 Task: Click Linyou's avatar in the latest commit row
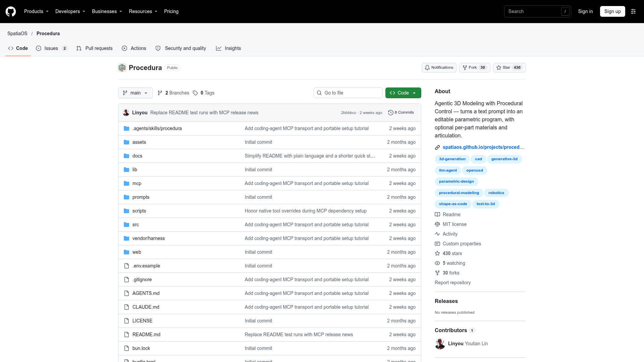pyautogui.click(x=126, y=113)
